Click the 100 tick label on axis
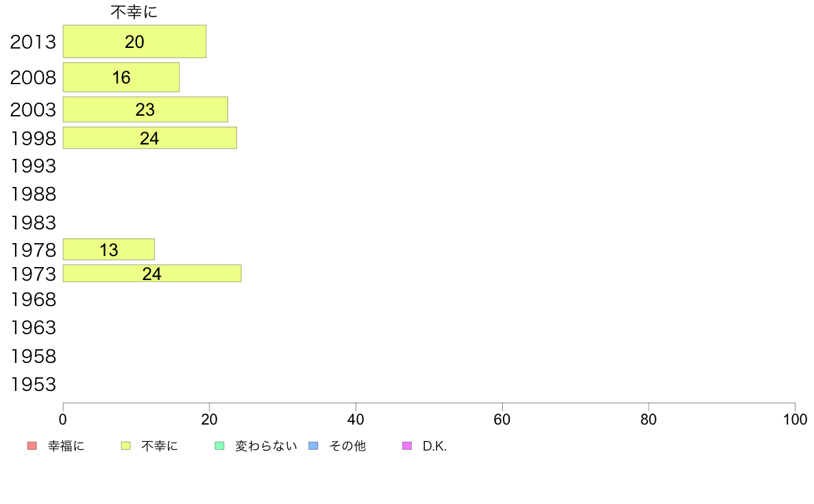 tap(795, 419)
